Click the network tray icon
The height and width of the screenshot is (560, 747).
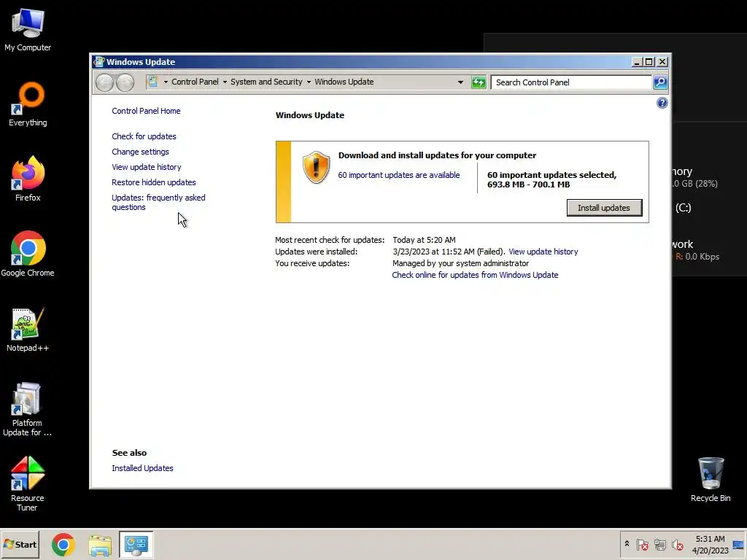(659, 544)
